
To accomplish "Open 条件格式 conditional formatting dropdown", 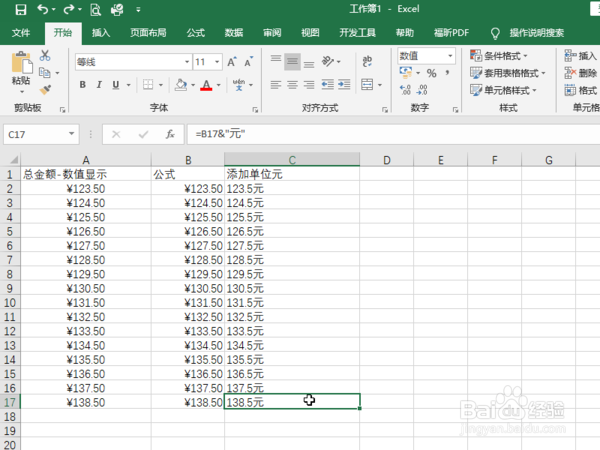I will (x=499, y=56).
